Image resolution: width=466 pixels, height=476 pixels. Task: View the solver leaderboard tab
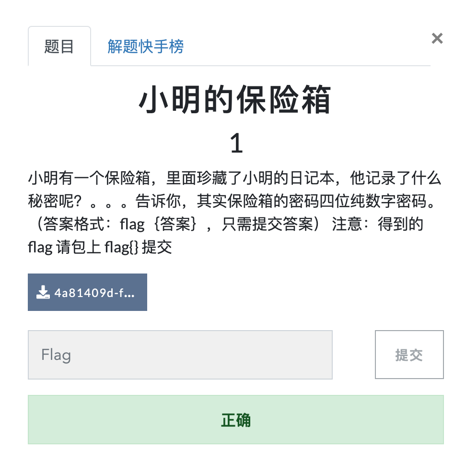click(146, 46)
